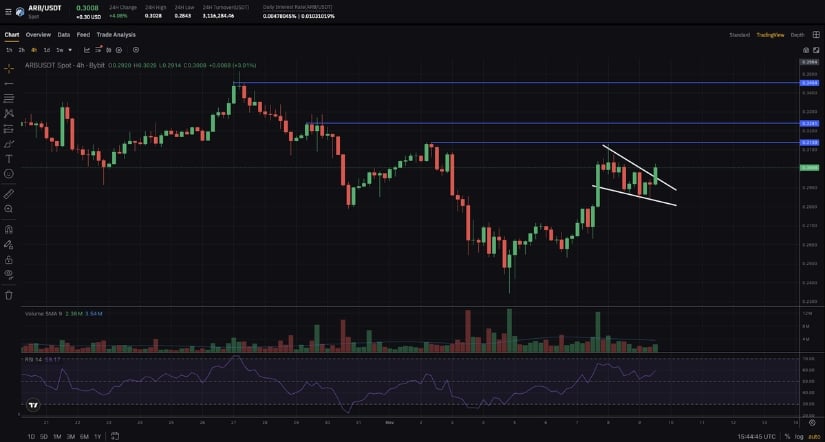Click the RSI 14 indicator label
The width and height of the screenshot is (825, 442).
tap(34, 359)
